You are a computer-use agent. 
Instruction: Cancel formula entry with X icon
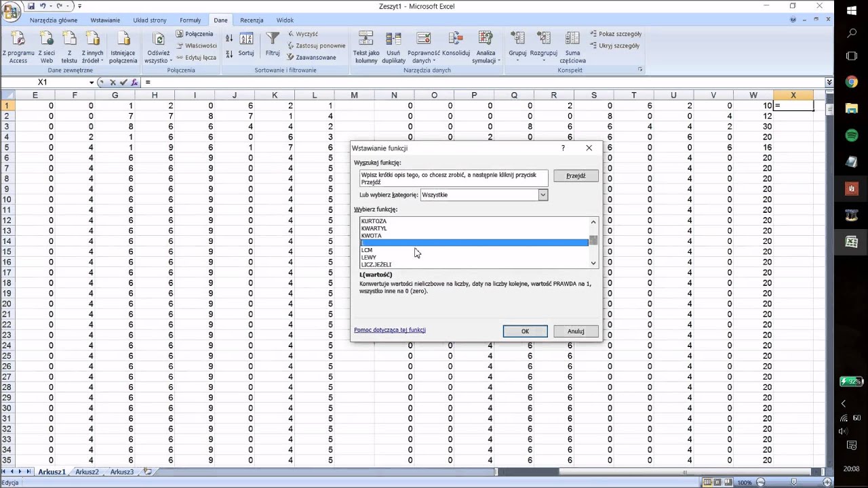pos(113,82)
